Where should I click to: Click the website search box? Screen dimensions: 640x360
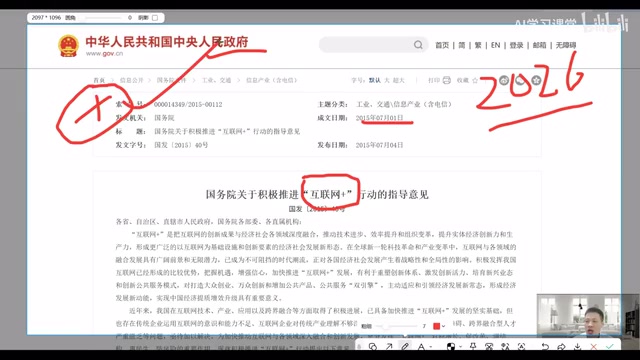coord(373,44)
